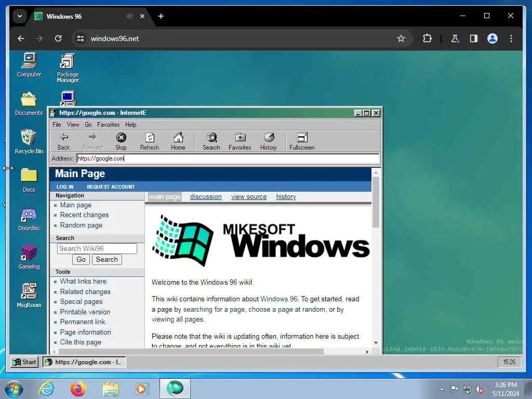Image resolution: width=532 pixels, height=399 pixels.
Task: View site information icon in address bar
Action: pyautogui.click(x=81, y=38)
